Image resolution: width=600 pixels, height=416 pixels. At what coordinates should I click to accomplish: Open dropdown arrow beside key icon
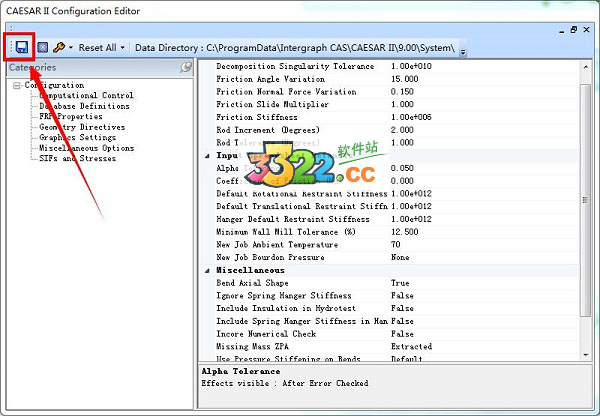71,47
